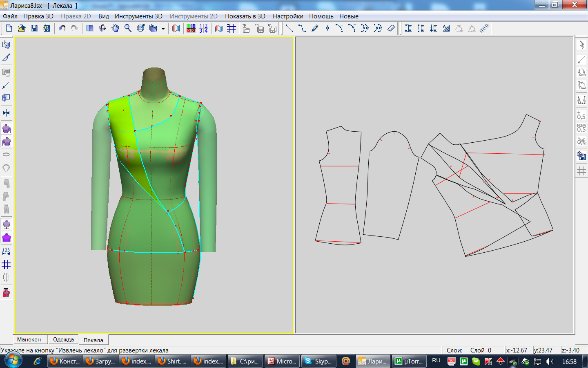Click the colored squares palette icon
Image resolution: width=588 pixels, height=368 pixels.
191,28
